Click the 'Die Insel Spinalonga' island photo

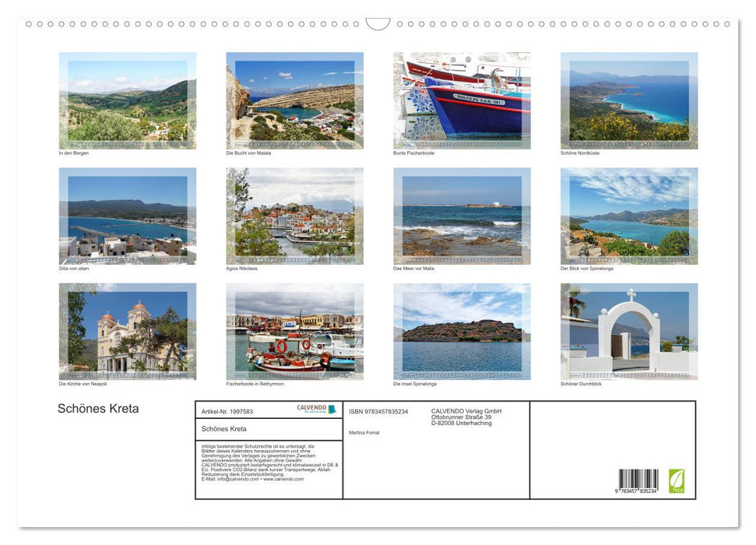coord(462,331)
